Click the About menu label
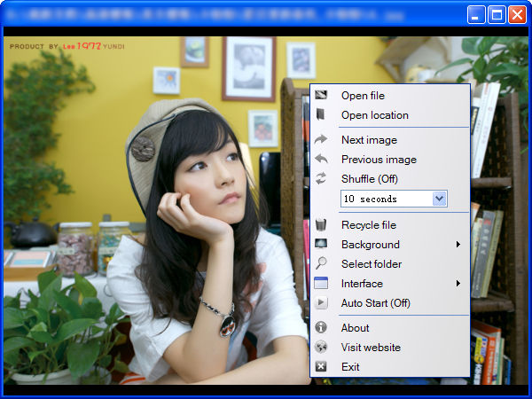 click(x=355, y=328)
